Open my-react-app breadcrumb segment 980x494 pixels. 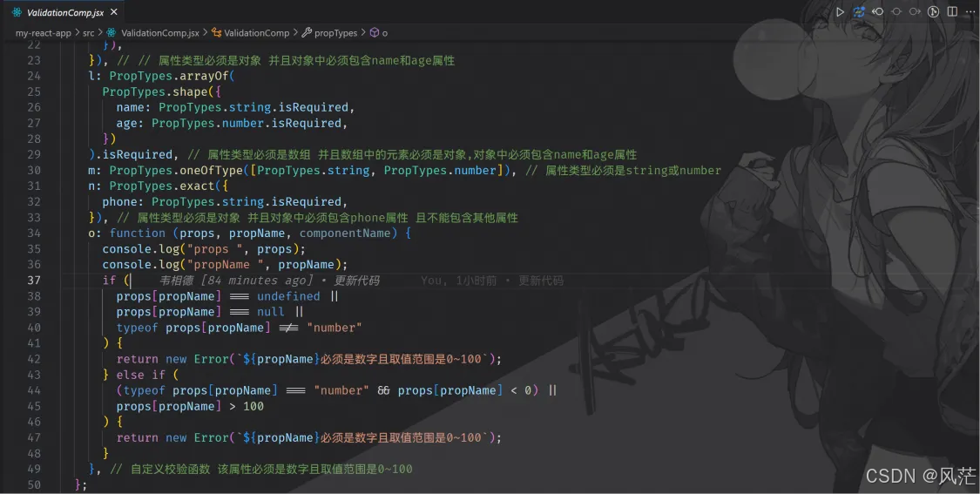click(44, 32)
